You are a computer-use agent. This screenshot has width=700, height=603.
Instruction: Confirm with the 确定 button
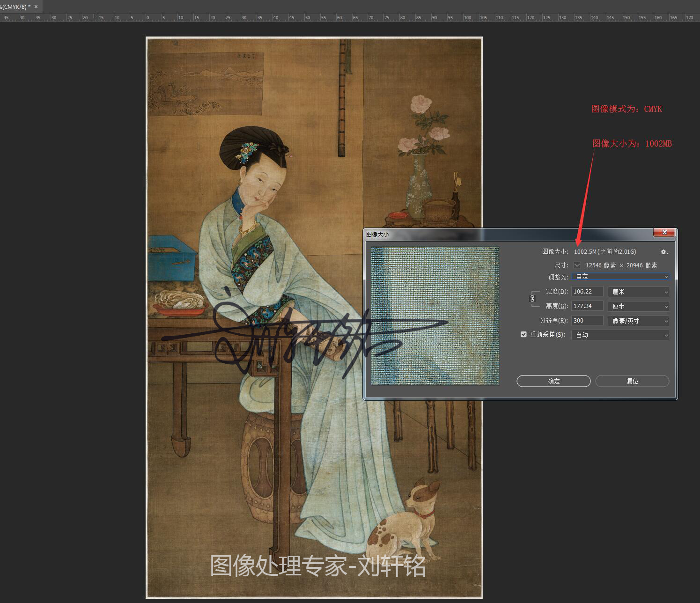tap(553, 381)
